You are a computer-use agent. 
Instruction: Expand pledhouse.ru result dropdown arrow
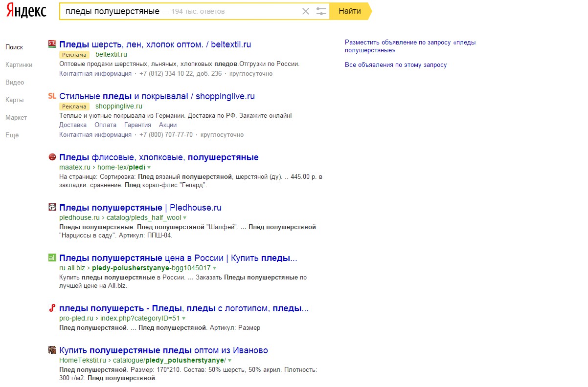point(185,218)
